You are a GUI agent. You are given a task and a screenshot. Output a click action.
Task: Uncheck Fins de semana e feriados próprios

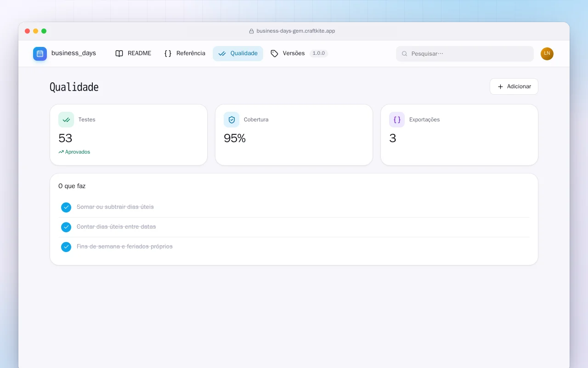tap(66, 247)
